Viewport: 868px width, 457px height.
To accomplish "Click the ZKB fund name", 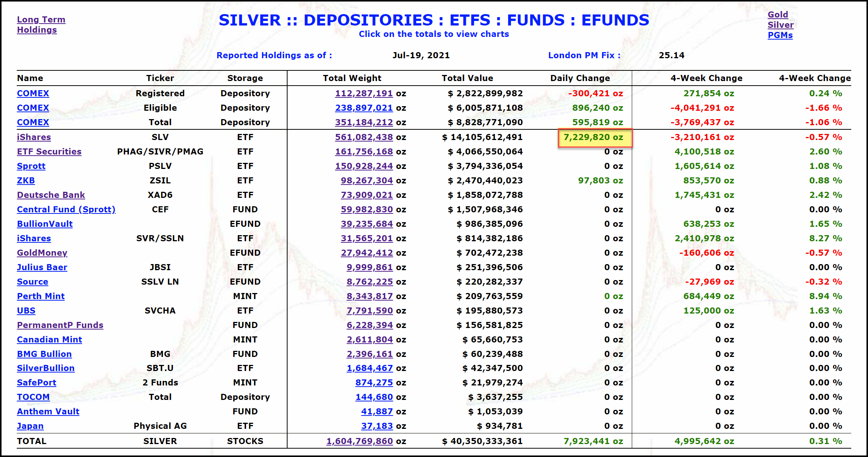I will 26,180.
